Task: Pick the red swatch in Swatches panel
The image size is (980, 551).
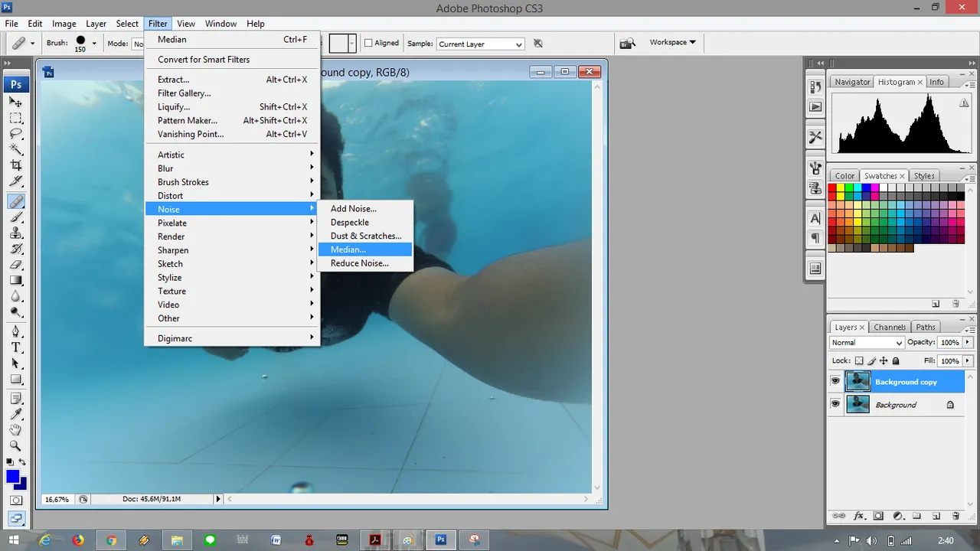Action: click(833, 187)
